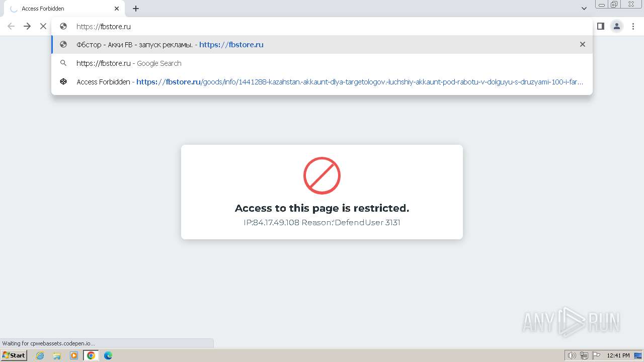Open the Access Forbidden goods/info URL suggestion
Screen dimensions: 644x362
(x=322, y=81)
